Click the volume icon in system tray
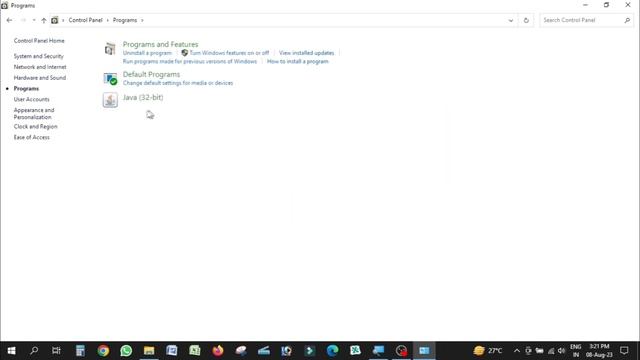640x360 pixels. [562, 351]
